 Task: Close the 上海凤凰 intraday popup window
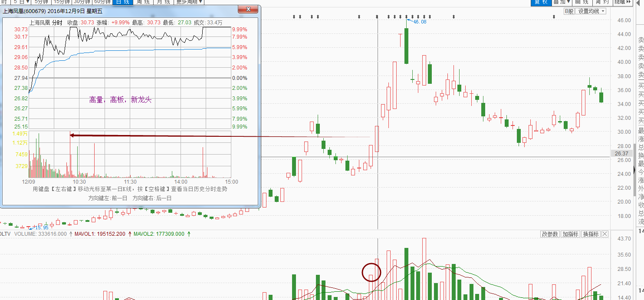coord(248,9)
